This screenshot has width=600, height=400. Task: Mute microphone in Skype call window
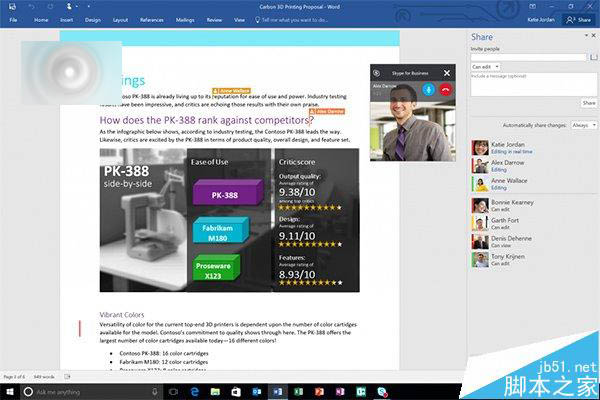428,89
